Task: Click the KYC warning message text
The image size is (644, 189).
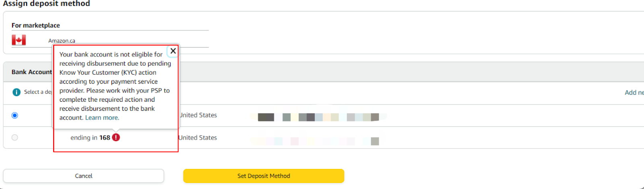Action: pyautogui.click(x=114, y=82)
